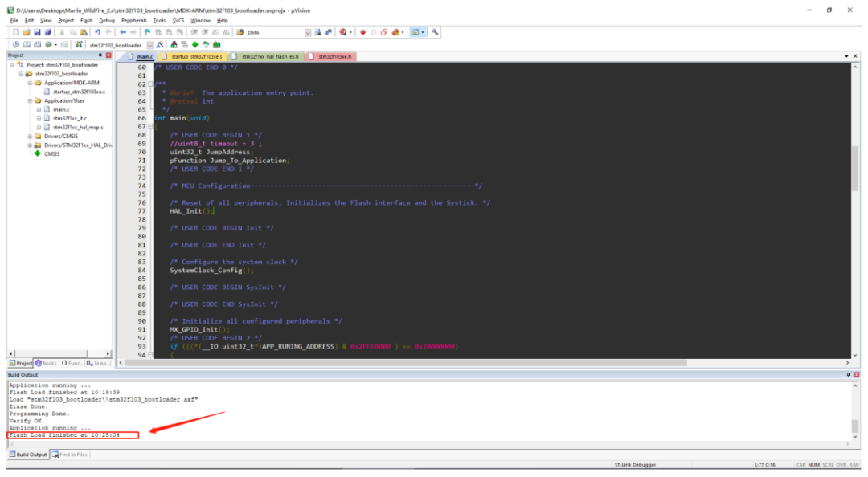
Task: Click the Translate toolbar icon on build toolbar
Action: click(x=16, y=45)
